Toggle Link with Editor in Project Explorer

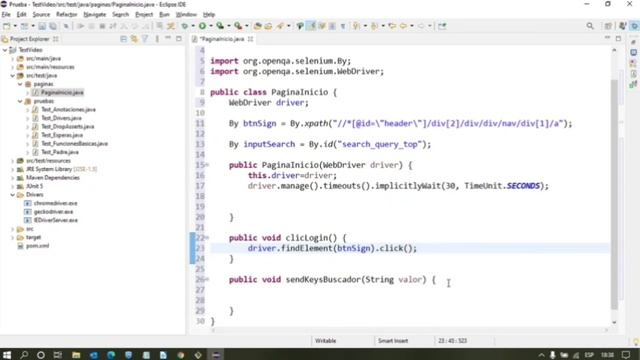click(x=134, y=39)
